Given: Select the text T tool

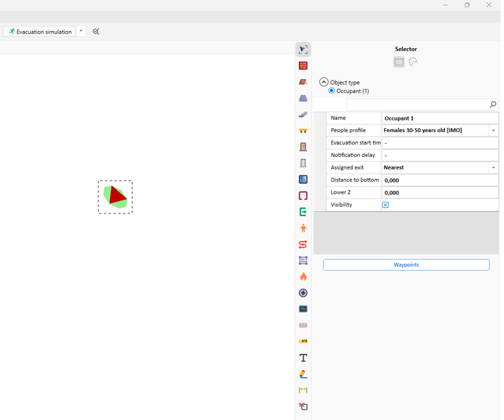Looking at the screenshot, I should [303, 358].
